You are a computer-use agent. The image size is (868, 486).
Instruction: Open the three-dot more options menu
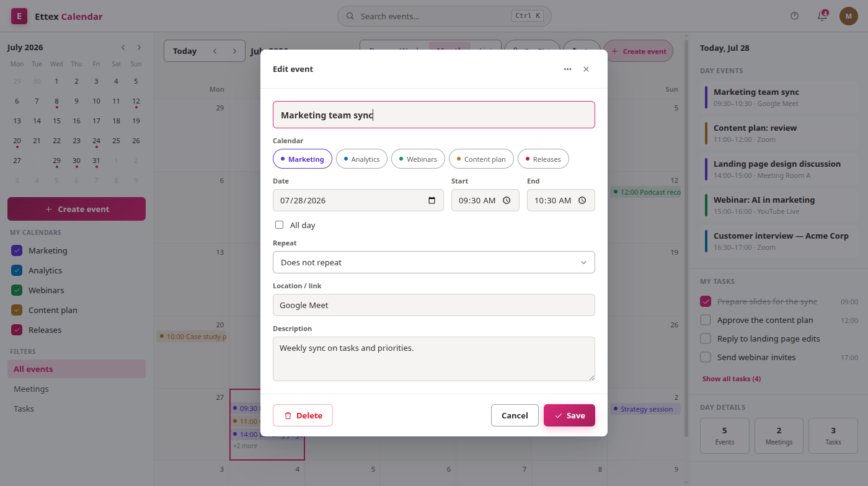coord(567,69)
